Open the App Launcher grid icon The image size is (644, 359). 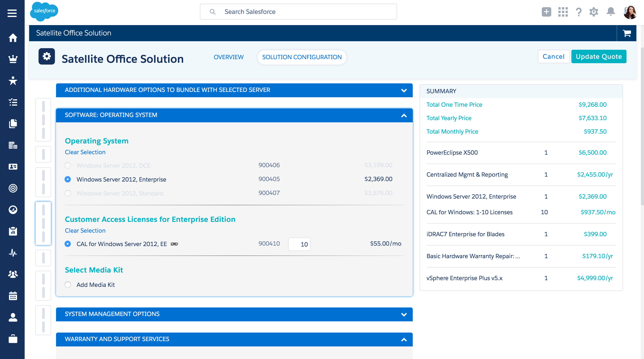(563, 12)
